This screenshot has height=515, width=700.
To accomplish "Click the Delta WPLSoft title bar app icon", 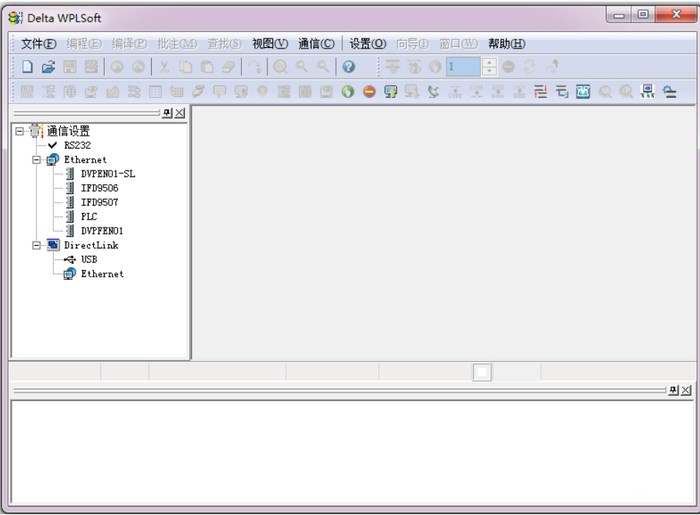I will pos(16,18).
